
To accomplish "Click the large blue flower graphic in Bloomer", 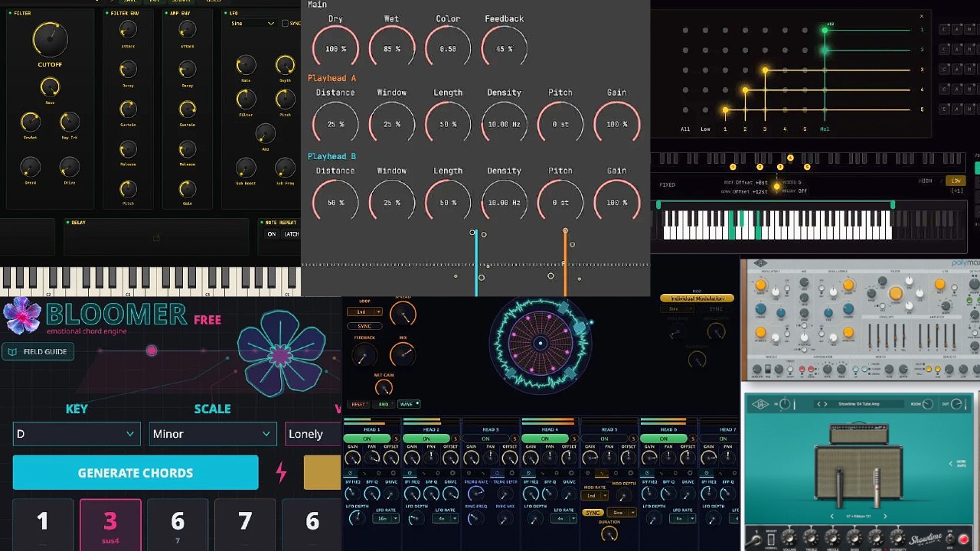I will tap(280, 354).
